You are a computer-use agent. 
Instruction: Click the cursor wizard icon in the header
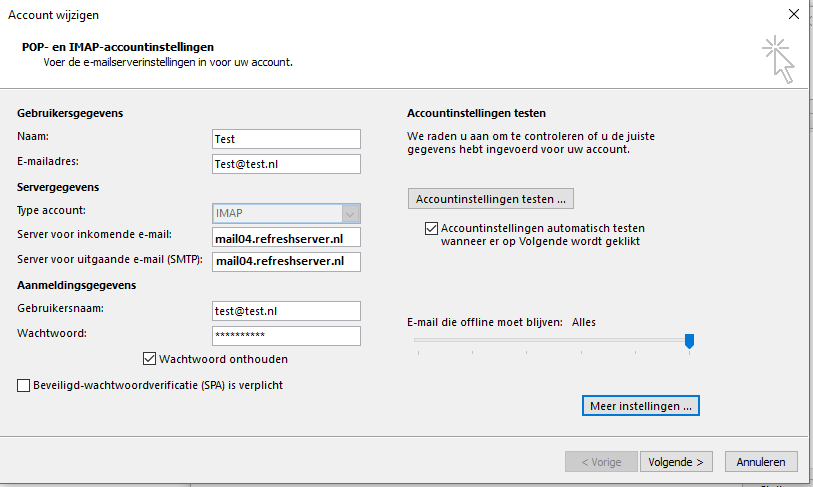coord(778,60)
